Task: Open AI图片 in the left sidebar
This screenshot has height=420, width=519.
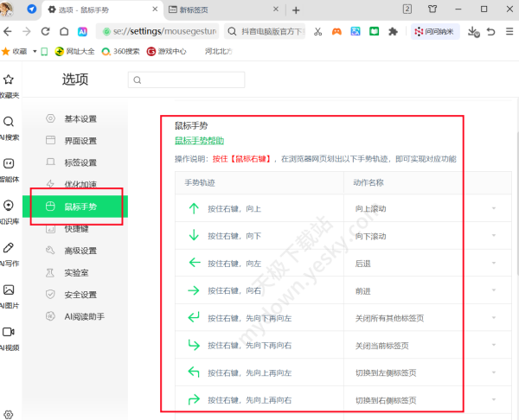Action: [x=9, y=296]
